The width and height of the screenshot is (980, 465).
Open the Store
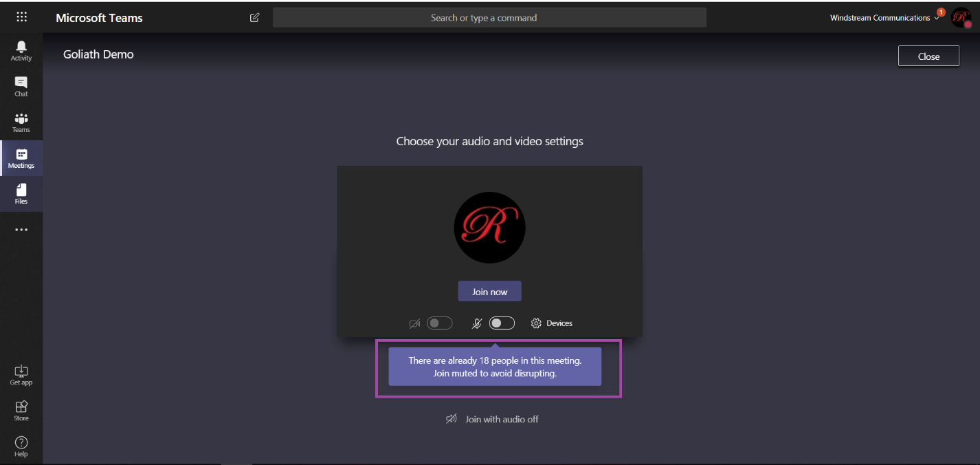tap(21, 411)
